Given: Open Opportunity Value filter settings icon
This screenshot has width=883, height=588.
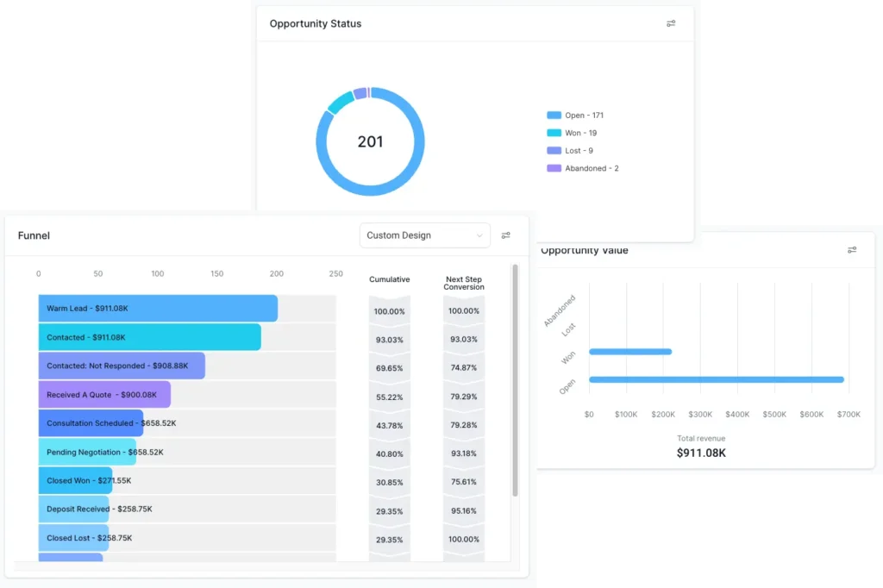Looking at the screenshot, I should [x=852, y=250].
